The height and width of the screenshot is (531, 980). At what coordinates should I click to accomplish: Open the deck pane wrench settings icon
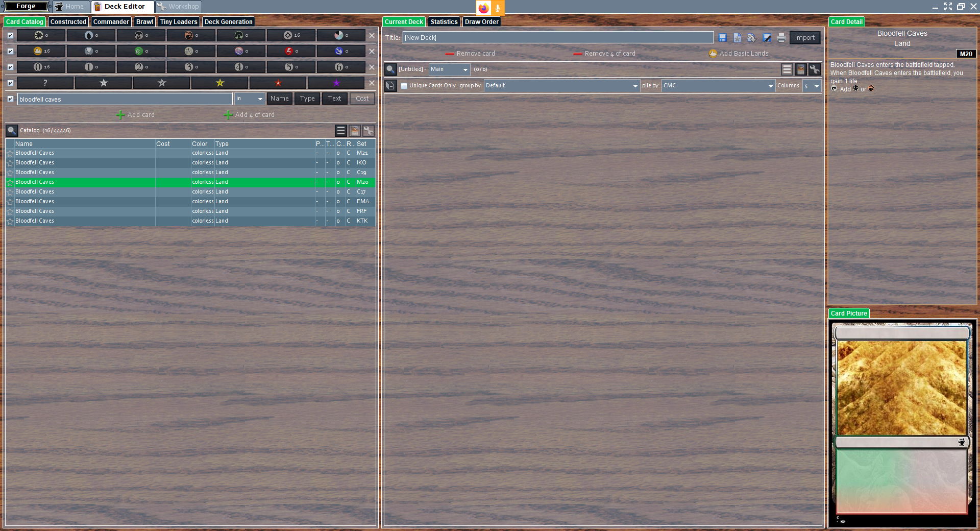click(x=815, y=69)
